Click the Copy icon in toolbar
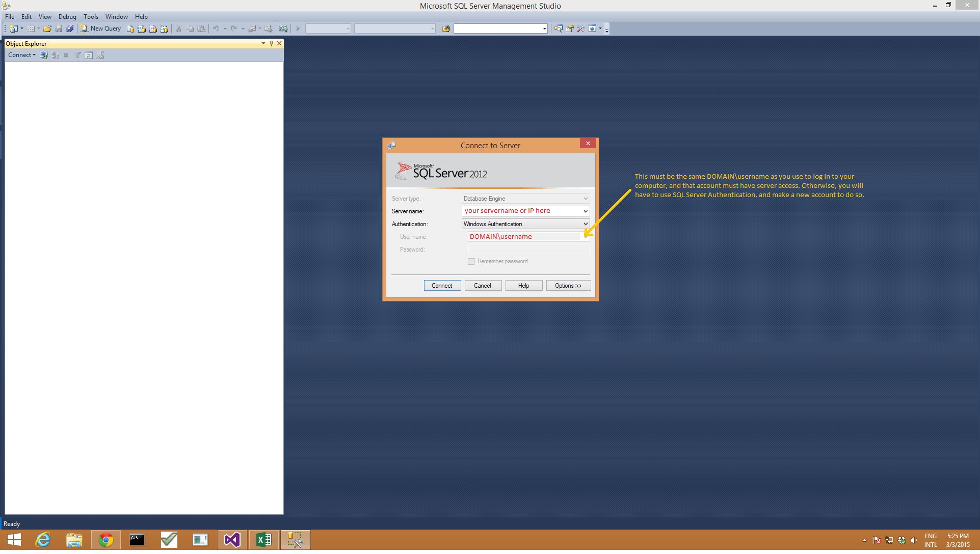 pyautogui.click(x=190, y=29)
